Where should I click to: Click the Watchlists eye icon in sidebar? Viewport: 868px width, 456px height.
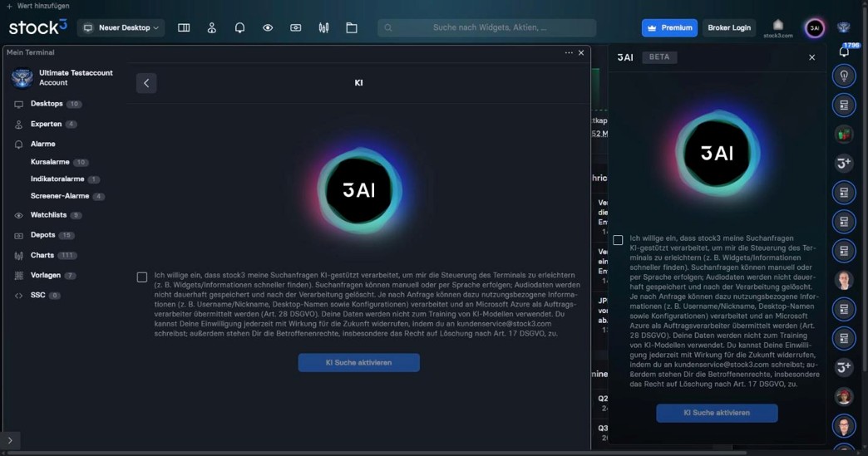[18, 216]
